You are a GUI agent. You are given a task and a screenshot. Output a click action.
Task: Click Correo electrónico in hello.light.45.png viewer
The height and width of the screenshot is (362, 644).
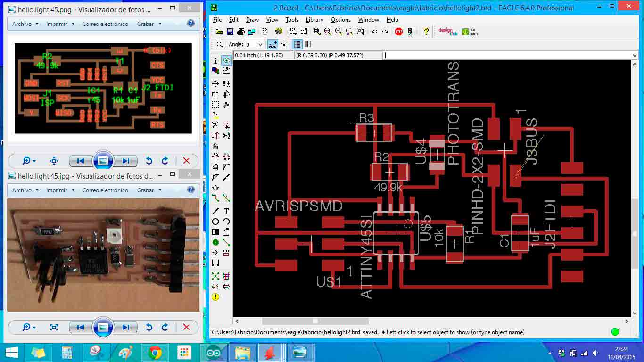105,24
